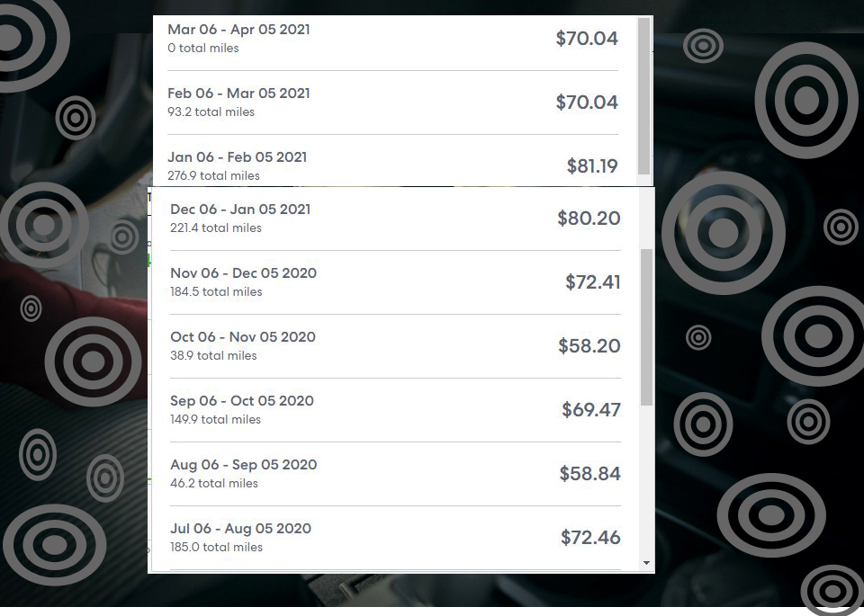The width and height of the screenshot is (864, 616).
Task: Click the scroll down arrow of lower list
Action: coord(646,563)
